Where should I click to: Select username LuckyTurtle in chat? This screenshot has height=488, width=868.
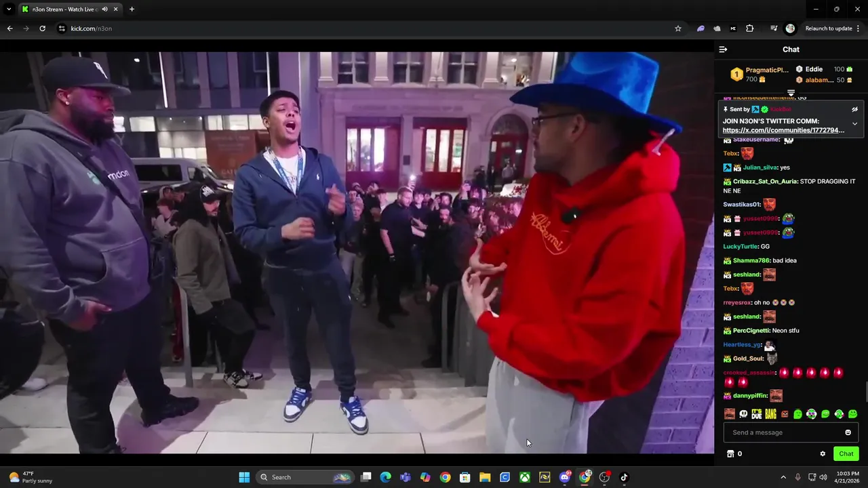(741, 247)
